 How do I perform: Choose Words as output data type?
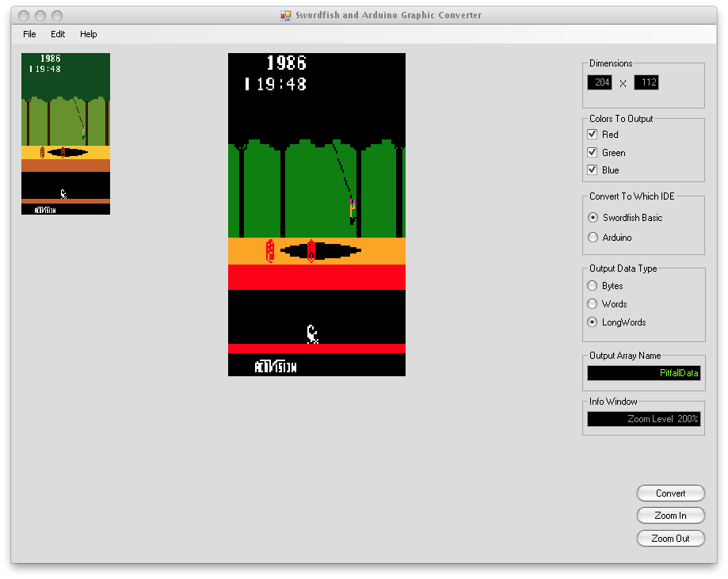tap(592, 303)
